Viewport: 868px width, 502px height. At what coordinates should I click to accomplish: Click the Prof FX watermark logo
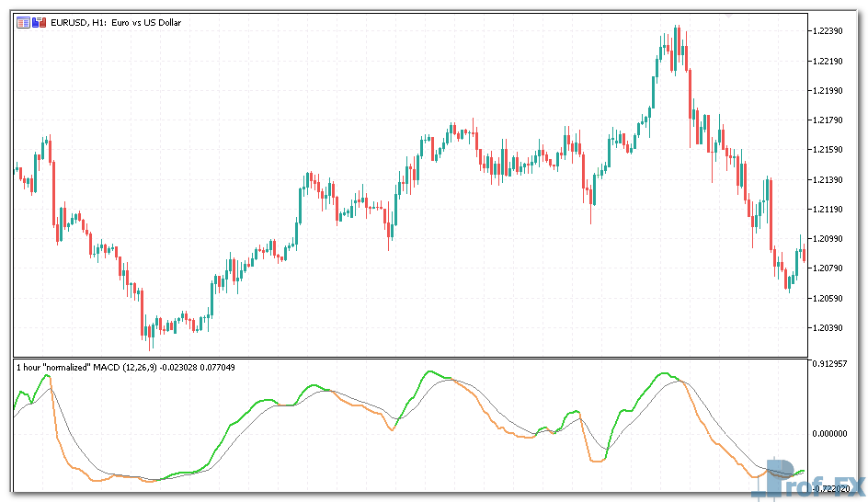807,476
